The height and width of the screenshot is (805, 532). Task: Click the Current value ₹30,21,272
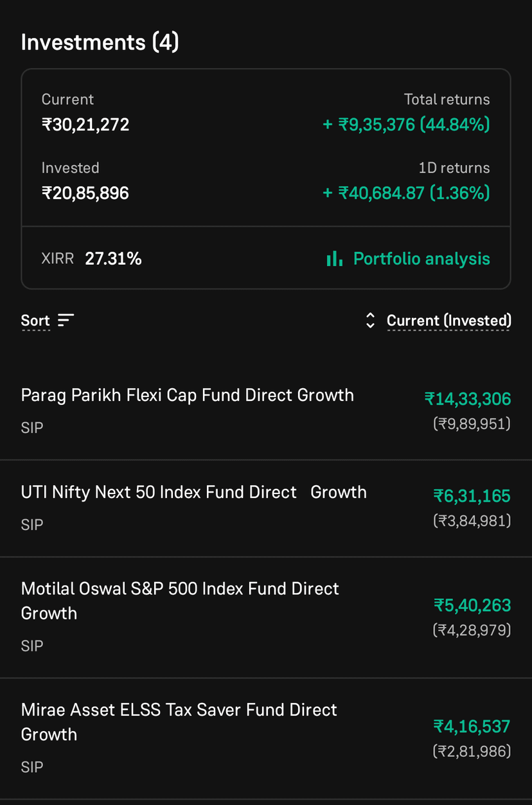tap(85, 124)
